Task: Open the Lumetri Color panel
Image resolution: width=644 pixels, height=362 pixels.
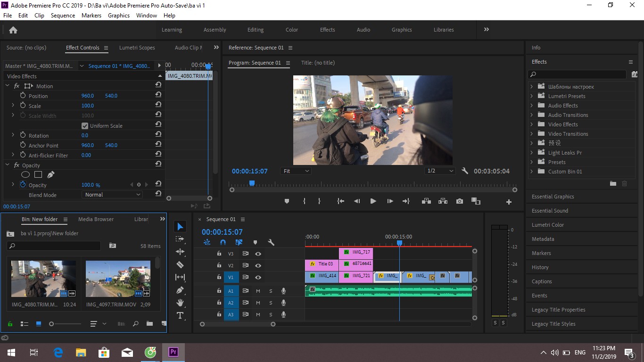Action: click(x=548, y=225)
